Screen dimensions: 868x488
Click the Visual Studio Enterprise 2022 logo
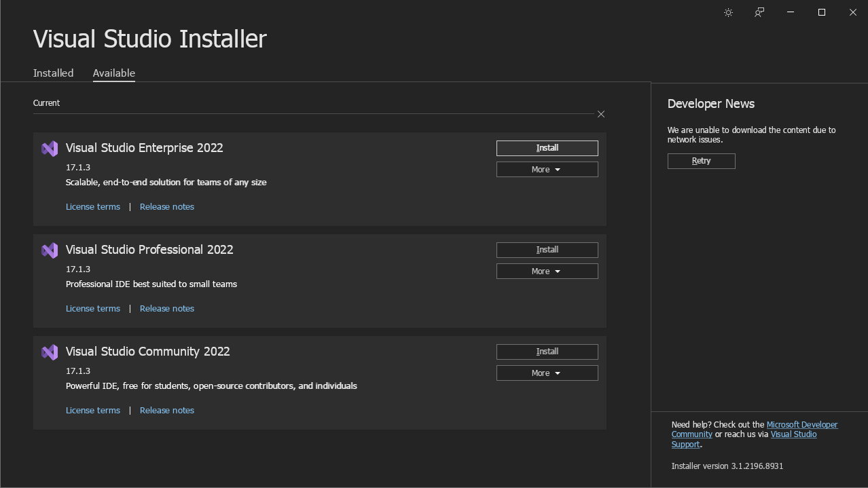49,148
